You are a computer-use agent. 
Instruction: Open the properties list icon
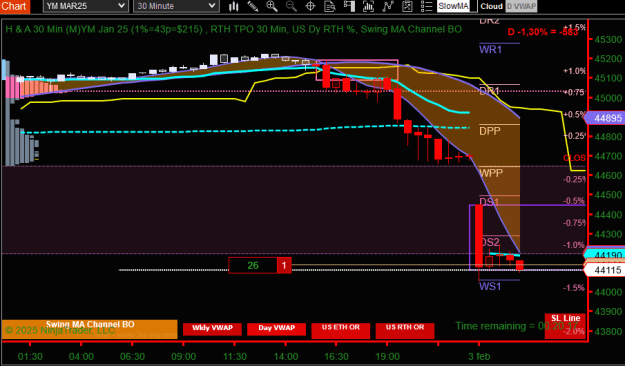(x=426, y=6)
